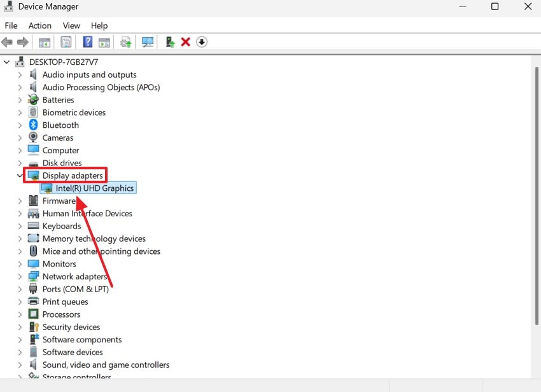Open the Help menu
This screenshot has height=392, width=541.
99,25
